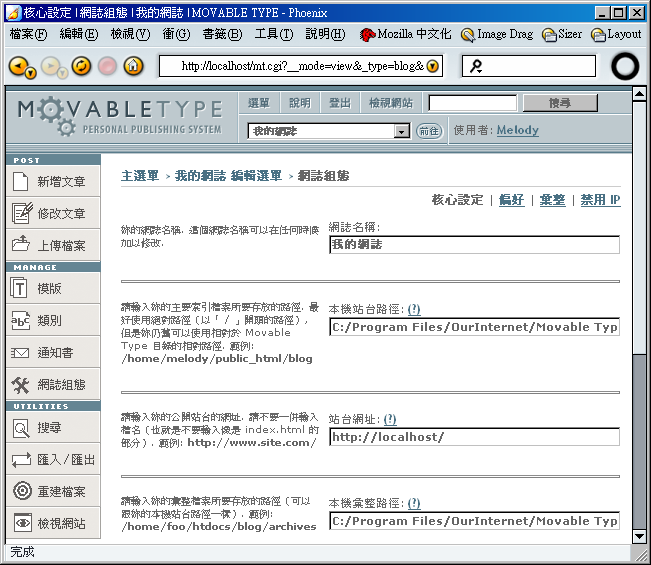
Task: Open help (?) for 本機站台路徑
Action: click(x=414, y=309)
